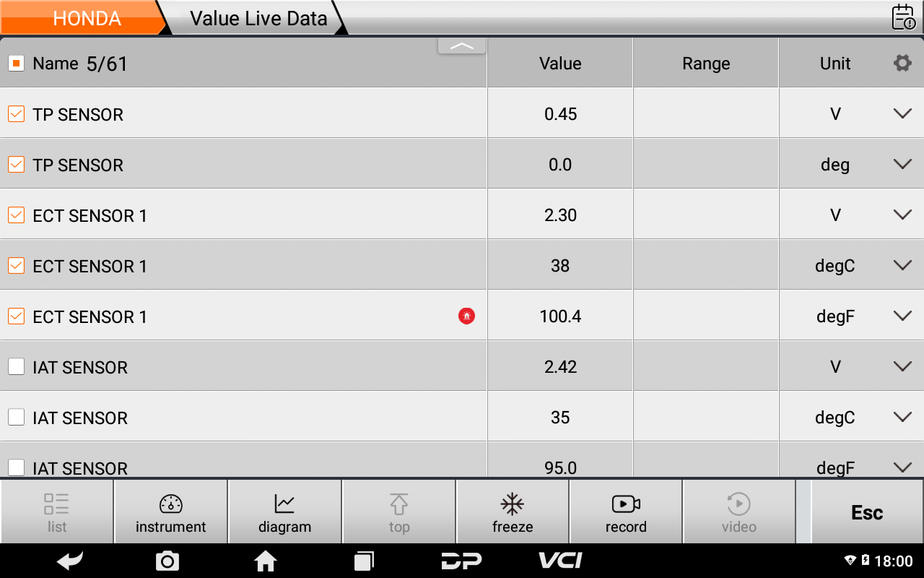
Task: Open the diagnostic report icon at top right
Action: (x=903, y=17)
